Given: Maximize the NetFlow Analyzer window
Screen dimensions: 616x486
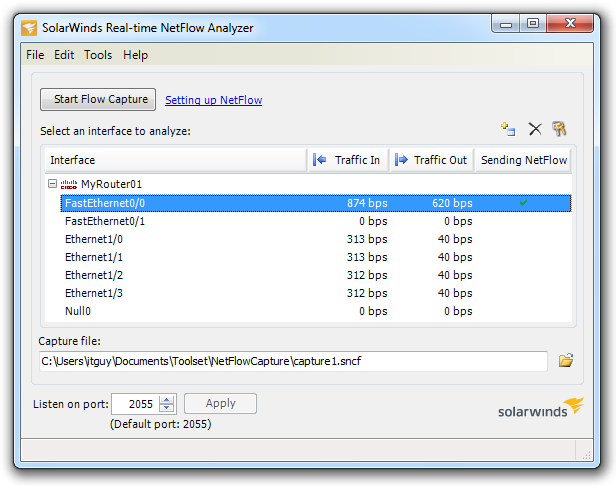Looking at the screenshot, I should click(533, 24).
